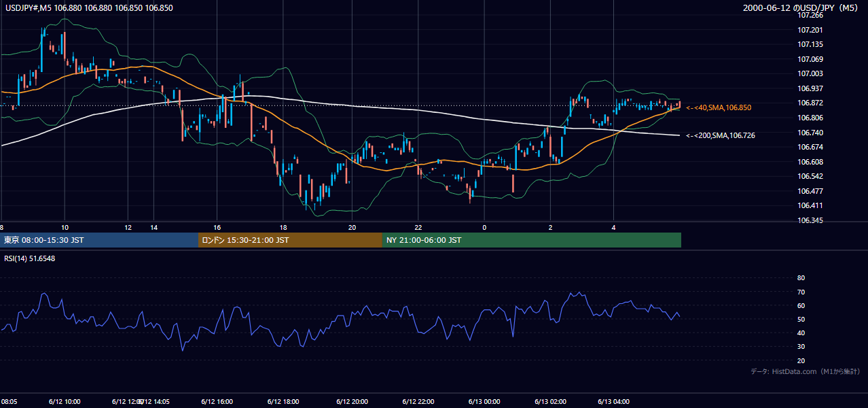Click price axis label 106.608
Image resolution: width=868 pixels, height=408 pixels.
tap(810, 162)
